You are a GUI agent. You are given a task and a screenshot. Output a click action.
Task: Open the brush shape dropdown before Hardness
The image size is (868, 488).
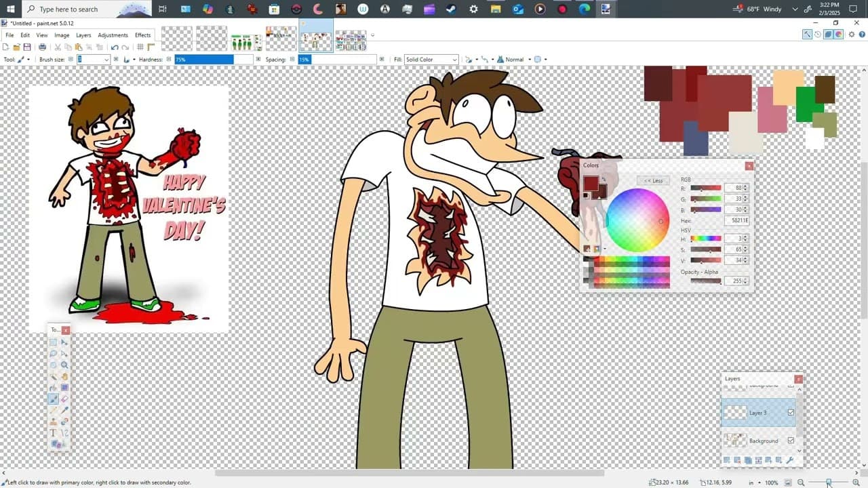[129, 60]
